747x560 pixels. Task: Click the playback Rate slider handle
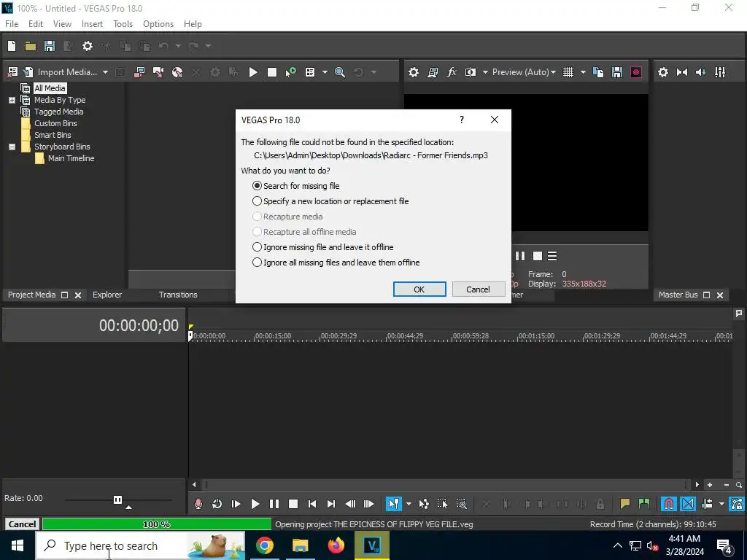117,499
